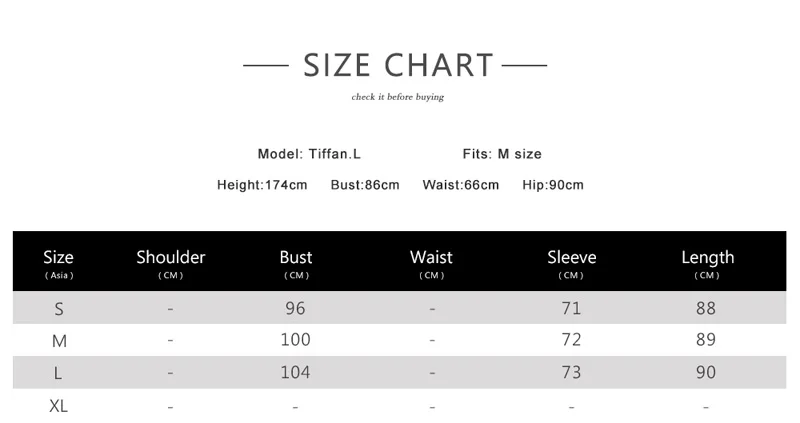Click the Length column header
The height and width of the screenshot is (423, 800).
click(707, 258)
